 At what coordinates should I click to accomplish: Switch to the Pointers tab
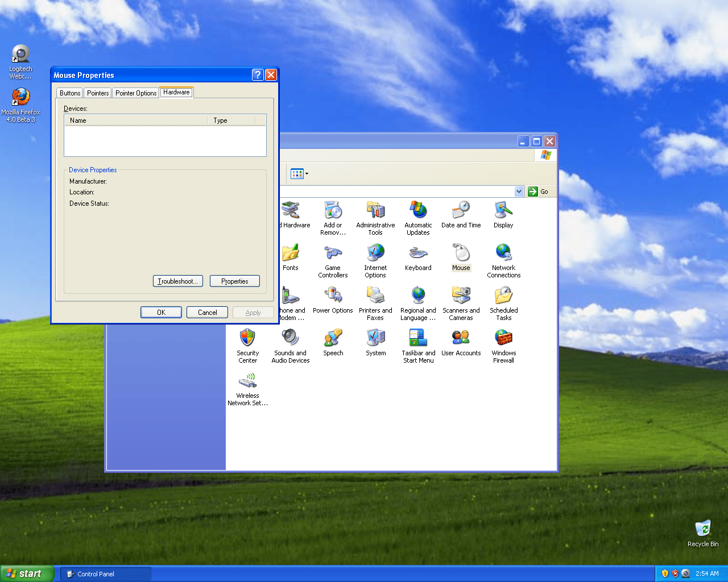coord(98,93)
